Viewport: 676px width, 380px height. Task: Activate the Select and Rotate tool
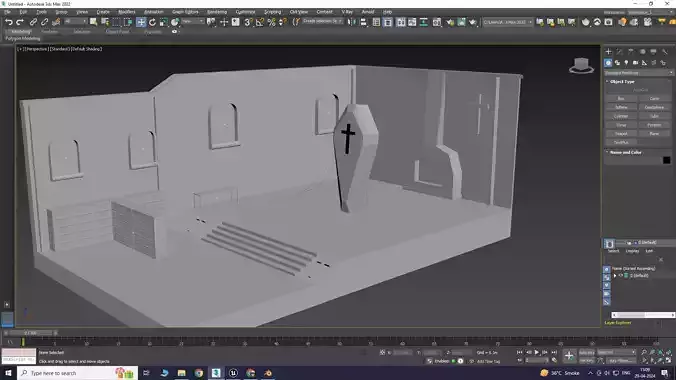point(152,22)
